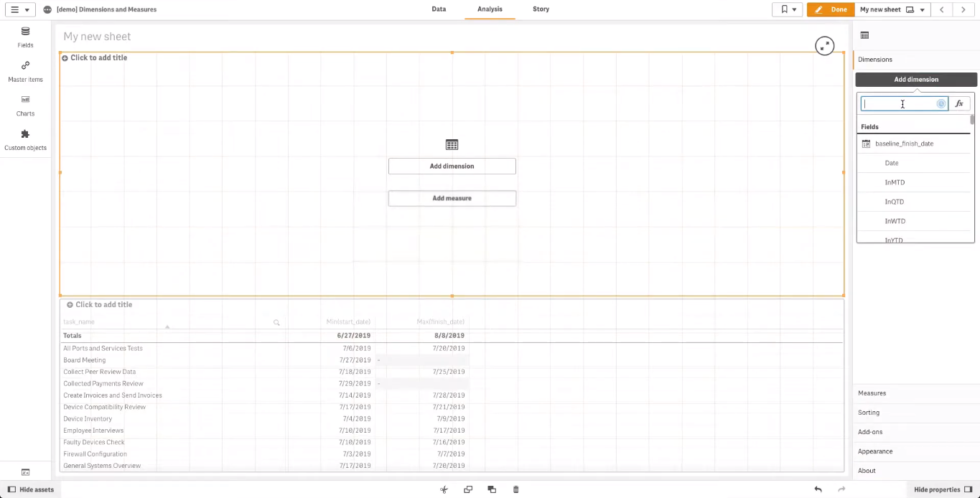Delete the selected object via trash icon
The height and width of the screenshot is (498, 980).
(x=515, y=489)
